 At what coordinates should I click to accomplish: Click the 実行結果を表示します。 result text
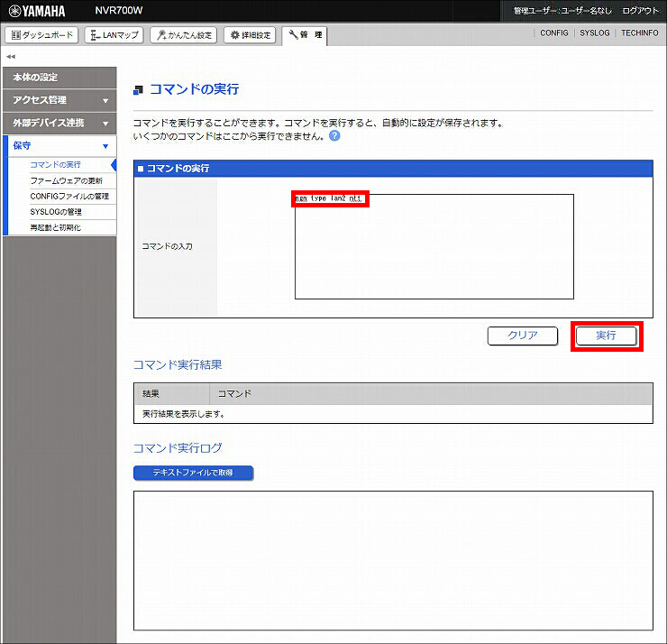pos(183,414)
